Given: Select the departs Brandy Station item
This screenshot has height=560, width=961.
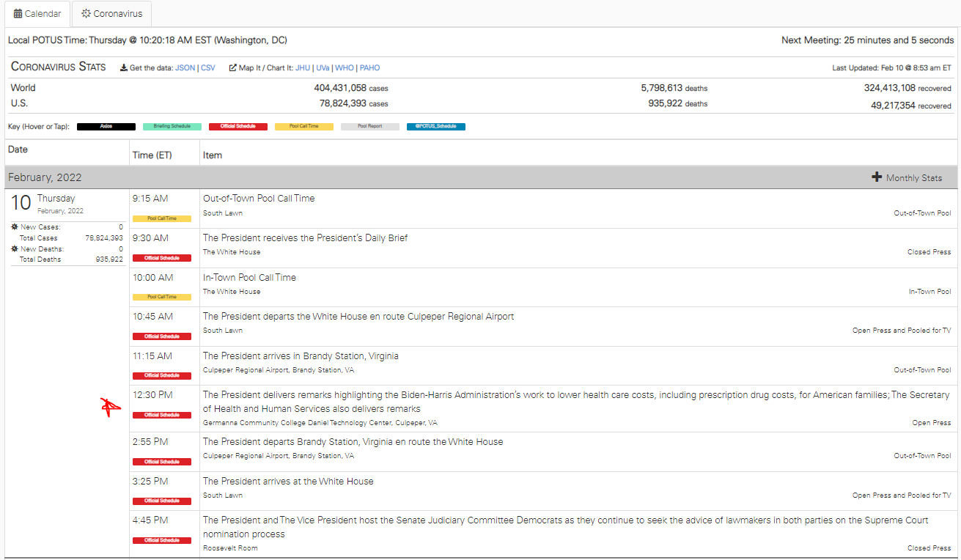Looking at the screenshot, I should coord(353,442).
